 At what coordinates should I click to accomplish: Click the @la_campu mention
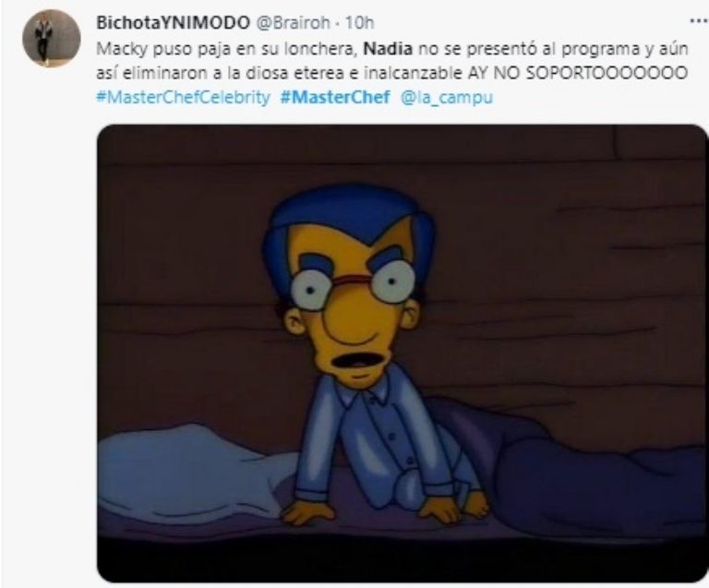pos(447,98)
